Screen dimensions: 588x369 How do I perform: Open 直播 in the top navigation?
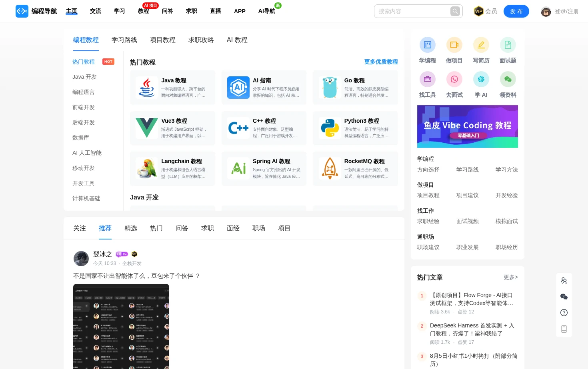click(216, 11)
